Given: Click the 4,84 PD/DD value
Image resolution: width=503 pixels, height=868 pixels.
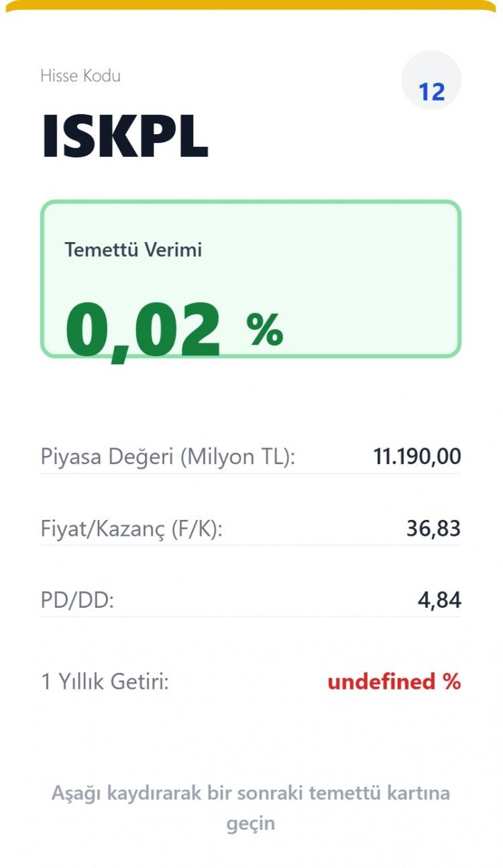Looking at the screenshot, I should click(x=439, y=600).
